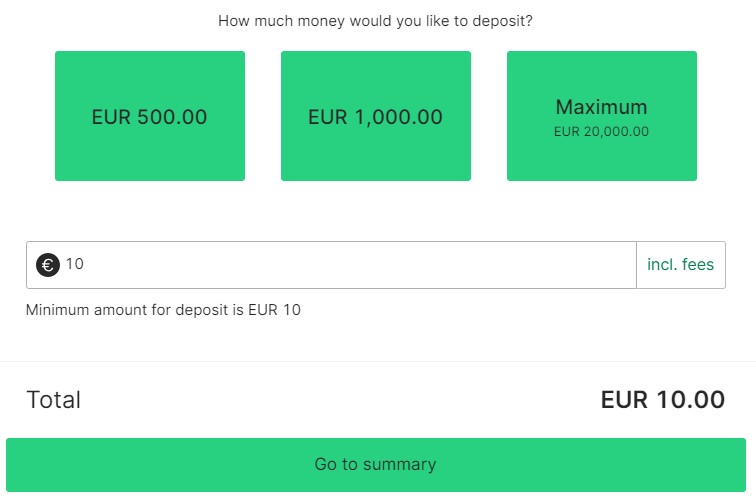Image resolution: width=756 pixels, height=501 pixels.
Task: Click the euro currency icon
Action: 47,265
